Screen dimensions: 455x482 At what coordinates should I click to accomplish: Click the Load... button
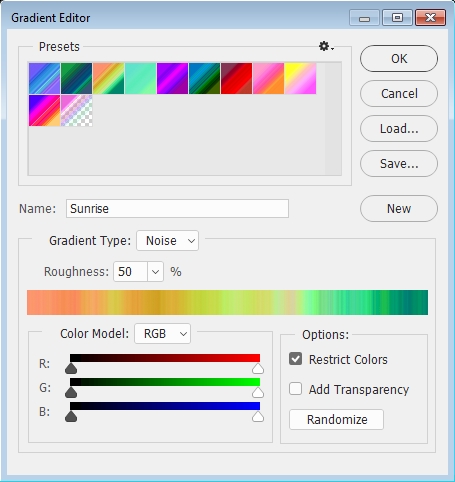399,129
